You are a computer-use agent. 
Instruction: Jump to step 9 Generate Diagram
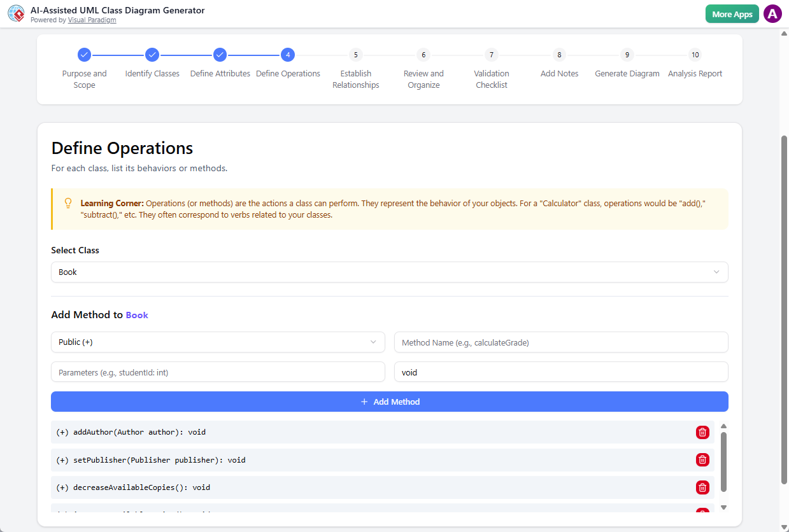627,55
